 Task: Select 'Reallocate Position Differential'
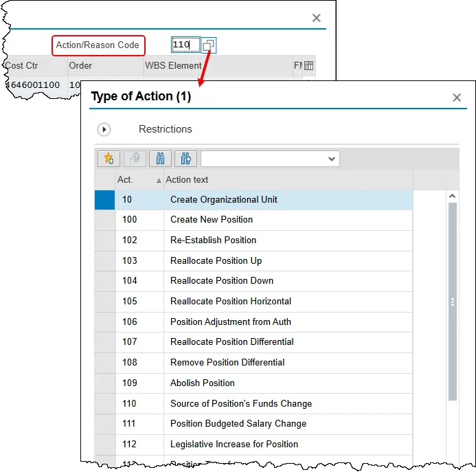click(x=232, y=342)
